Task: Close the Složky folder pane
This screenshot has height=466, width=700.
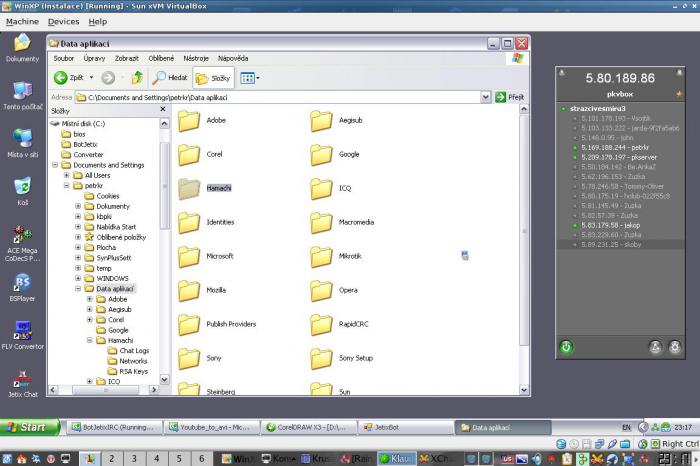Action: 163,109
